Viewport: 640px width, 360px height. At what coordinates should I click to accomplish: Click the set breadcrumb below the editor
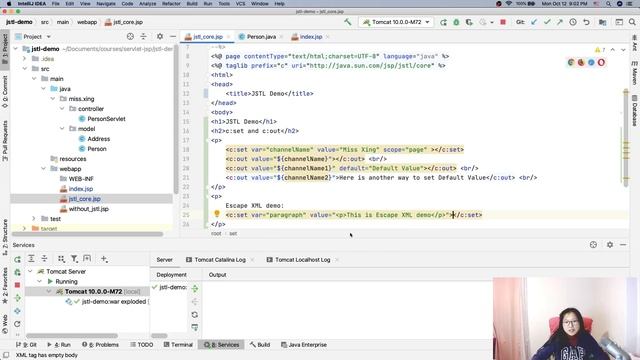(x=233, y=233)
